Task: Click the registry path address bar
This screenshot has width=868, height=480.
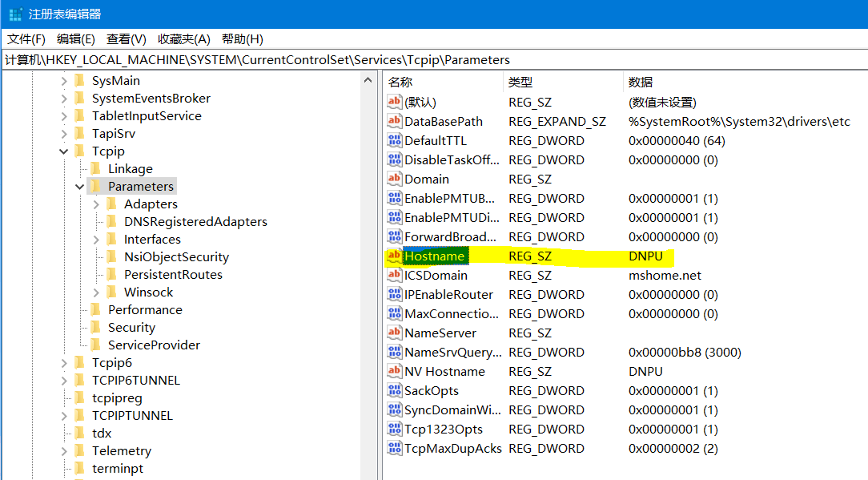Action: 432,60
